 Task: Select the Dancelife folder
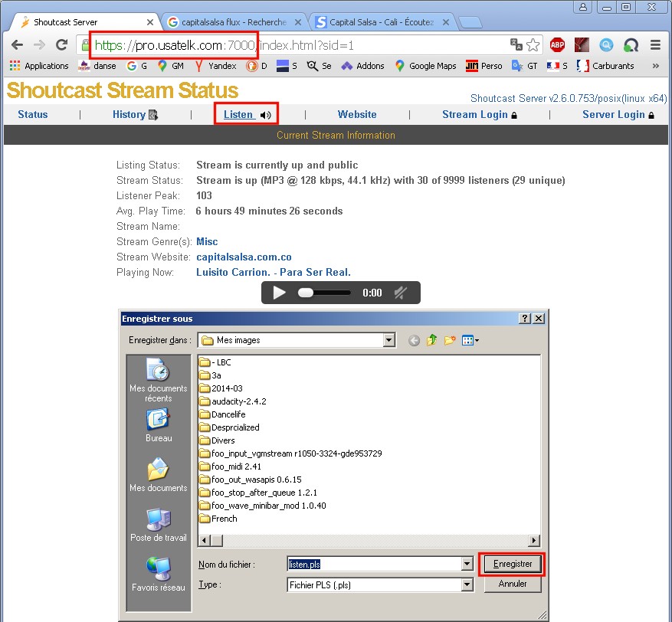(x=222, y=414)
